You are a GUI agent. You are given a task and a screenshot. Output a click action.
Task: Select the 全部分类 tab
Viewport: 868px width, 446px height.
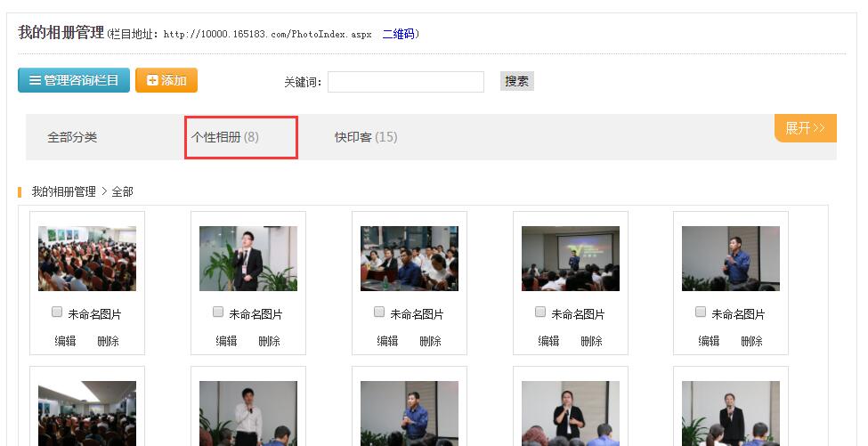72,137
